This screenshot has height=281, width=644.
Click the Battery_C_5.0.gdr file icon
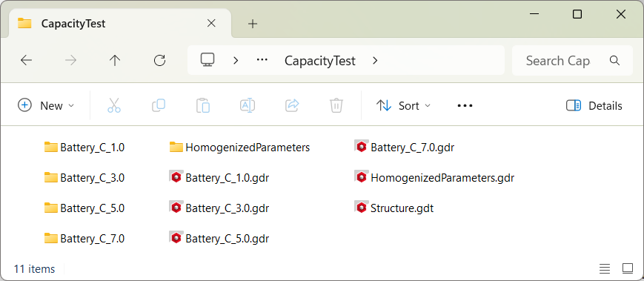tap(176, 237)
